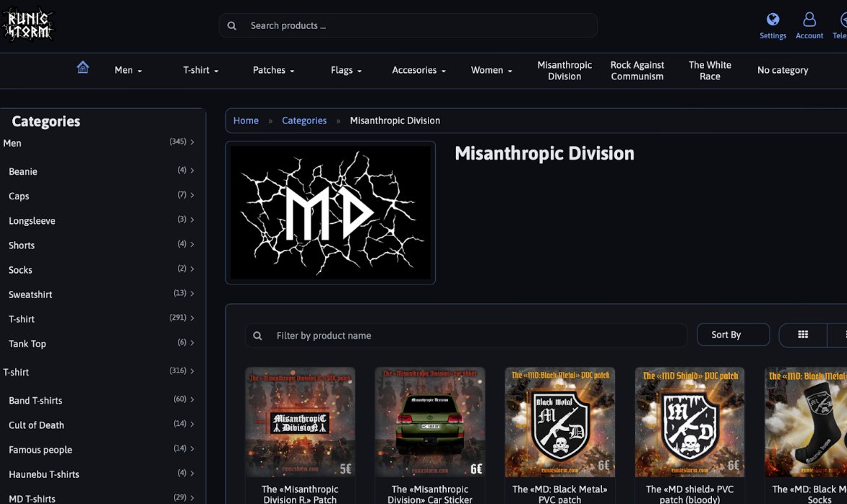
Task: Select Misanthropic Division in navigation bar
Action: pos(564,71)
